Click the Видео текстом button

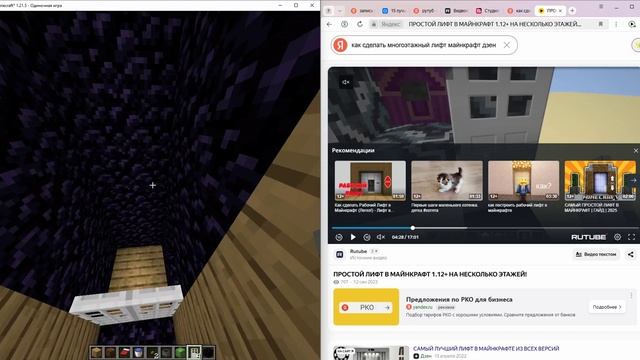click(596, 254)
